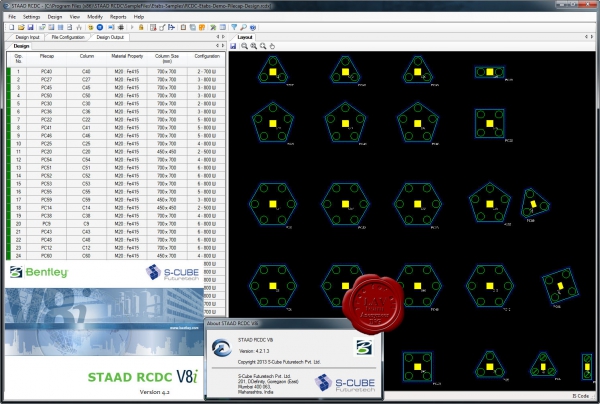
Task: Switch to the Pile Configuration tab
Action: tap(68, 37)
